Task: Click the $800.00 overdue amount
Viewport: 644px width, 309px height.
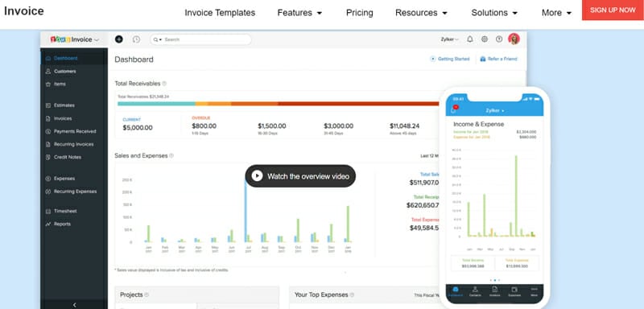Action: tap(204, 126)
